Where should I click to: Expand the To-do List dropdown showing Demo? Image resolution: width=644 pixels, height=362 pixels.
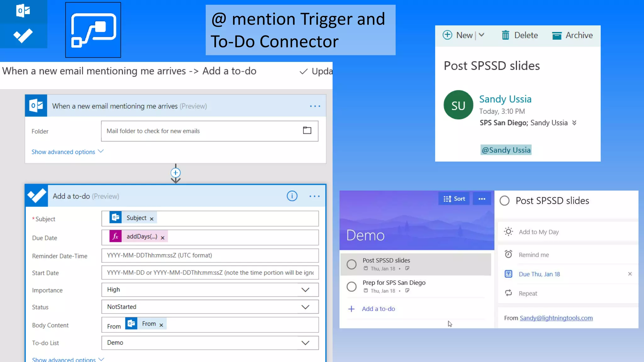point(305,343)
